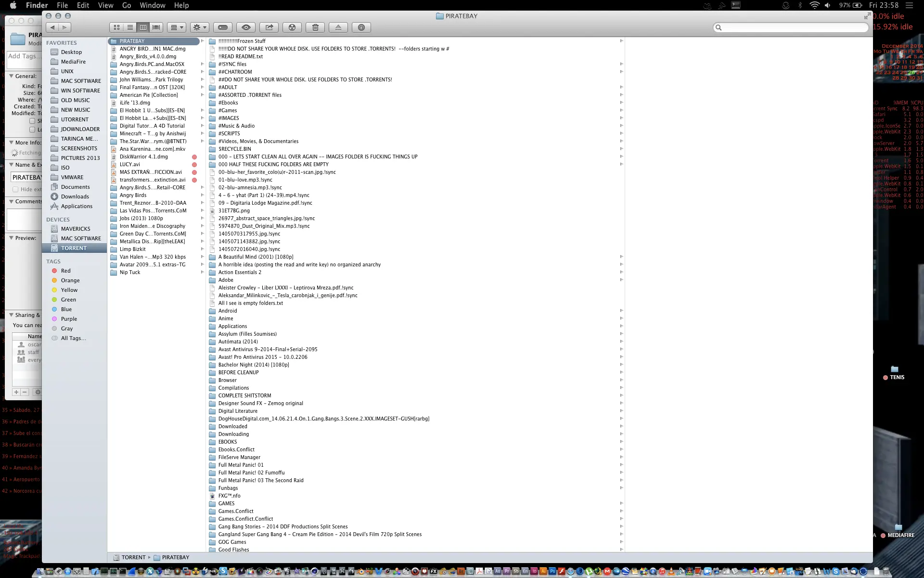
Task: Collapse the Name & Extension section
Action: [x=11, y=165]
